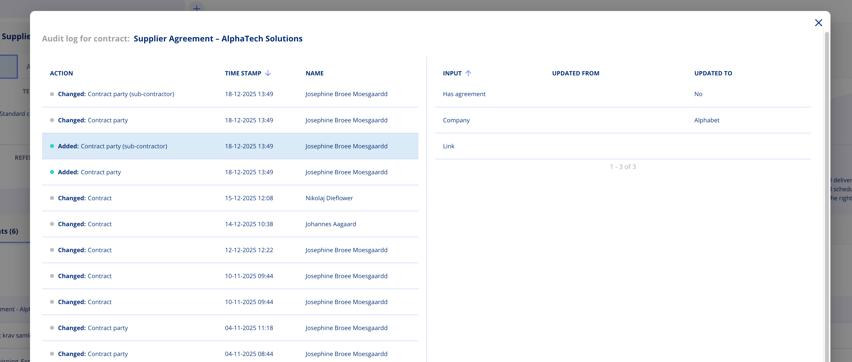Click the Link input row
The height and width of the screenshot is (362, 852).
(x=623, y=146)
